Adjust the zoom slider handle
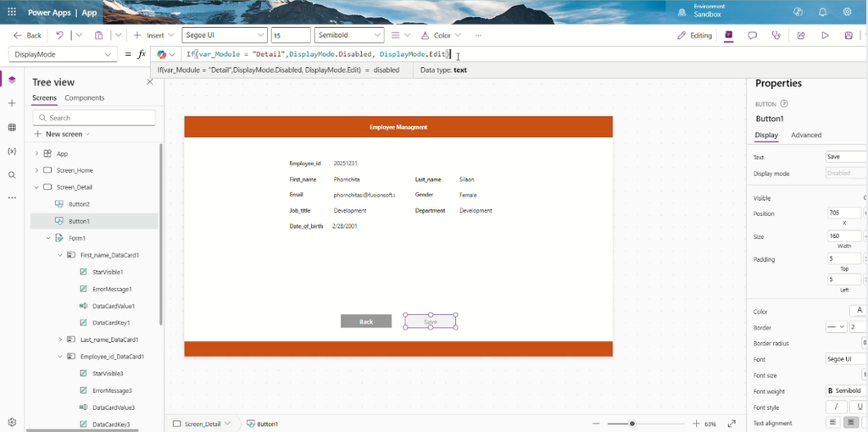868x432 pixels. tap(632, 424)
